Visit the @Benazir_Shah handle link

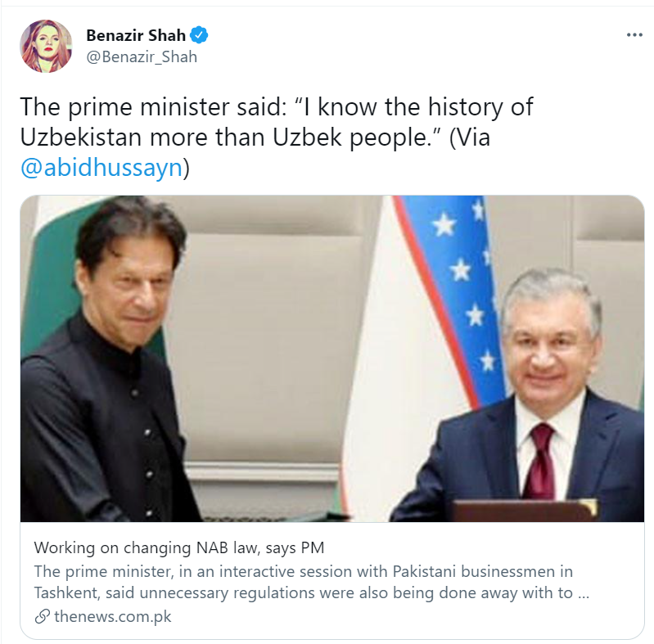[x=142, y=57]
